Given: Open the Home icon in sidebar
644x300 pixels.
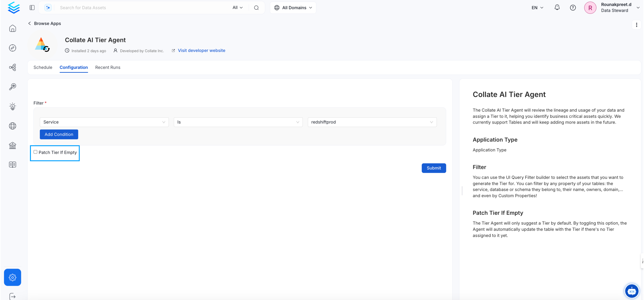Looking at the screenshot, I should (12, 28).
